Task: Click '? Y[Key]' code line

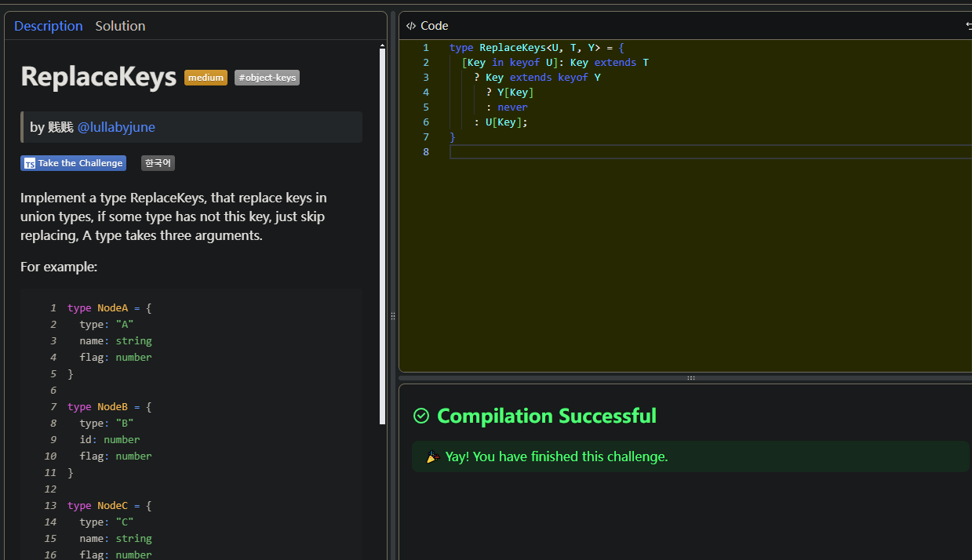Action: point(510,93)
